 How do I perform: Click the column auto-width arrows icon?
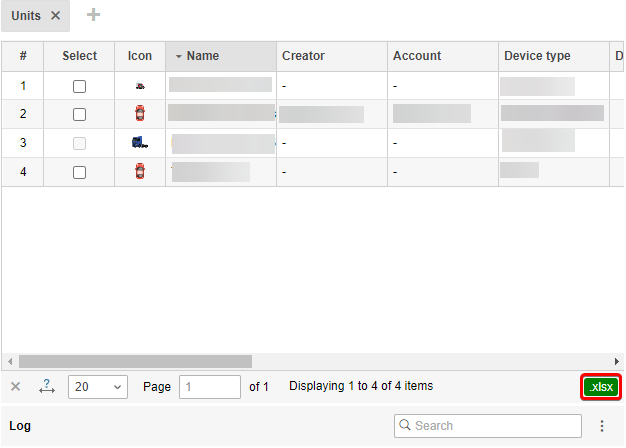pyautogui.click(x=47, y=386)
